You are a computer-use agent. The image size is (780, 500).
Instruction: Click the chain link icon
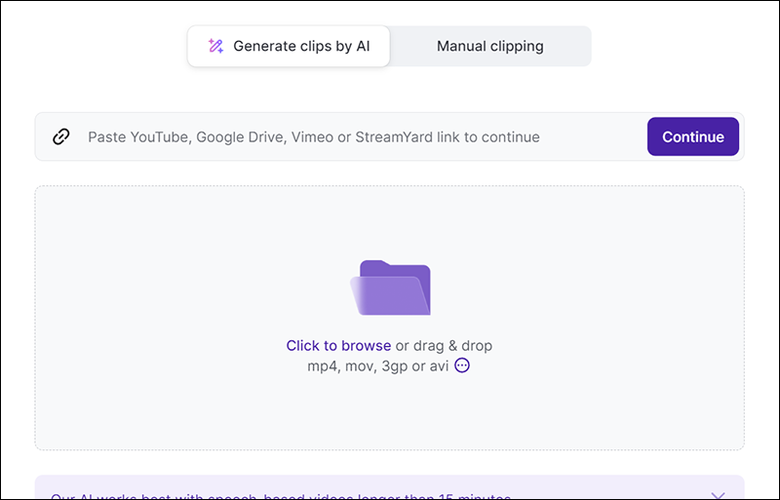61,137
